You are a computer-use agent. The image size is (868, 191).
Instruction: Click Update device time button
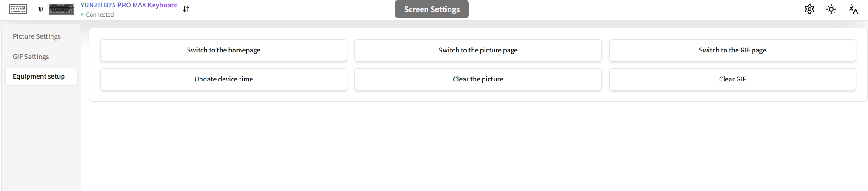tap(223, 79)
